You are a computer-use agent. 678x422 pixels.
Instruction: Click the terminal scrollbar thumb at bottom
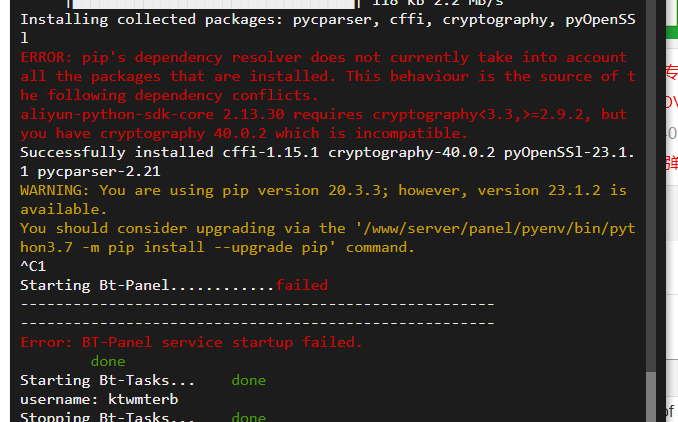tap(651, 397)
